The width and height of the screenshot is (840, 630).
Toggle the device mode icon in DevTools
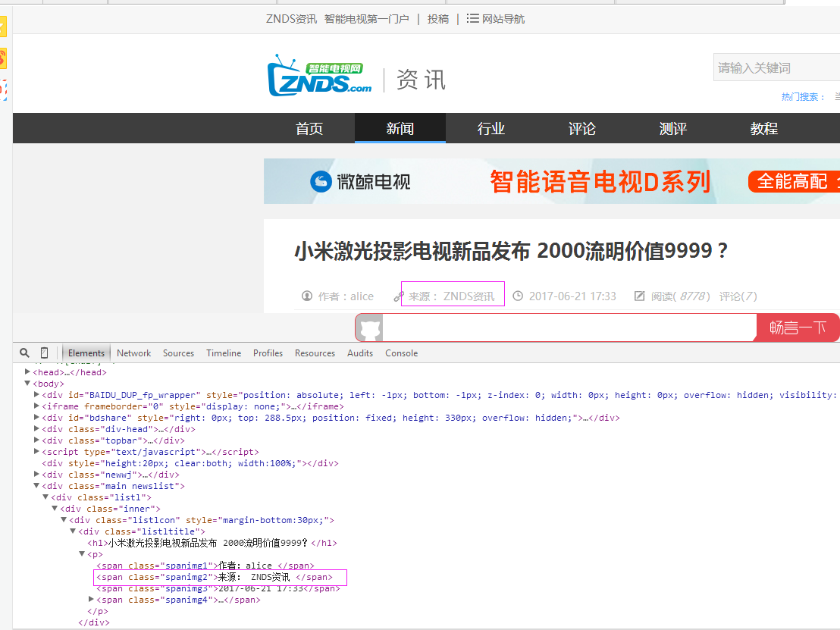[x=45, y=353]
